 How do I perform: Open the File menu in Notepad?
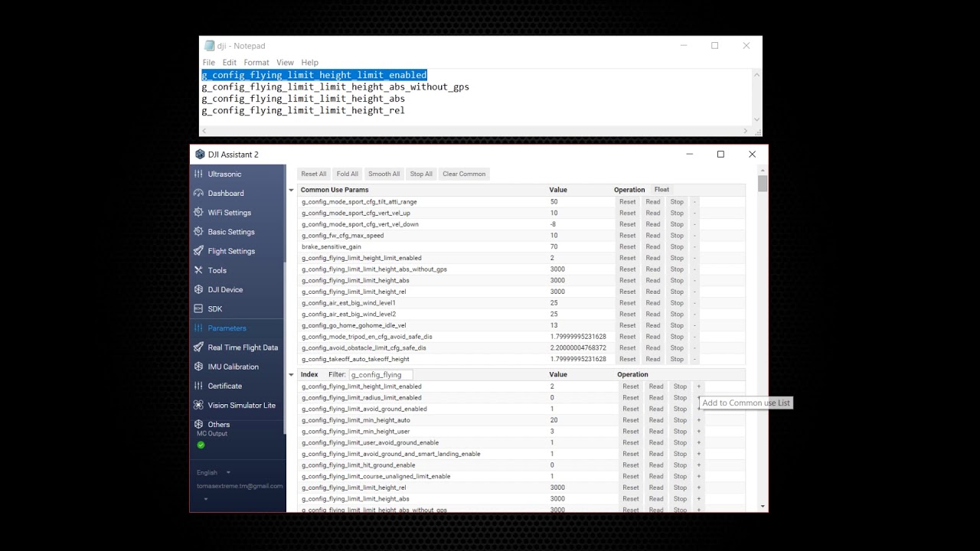[208, 62]
